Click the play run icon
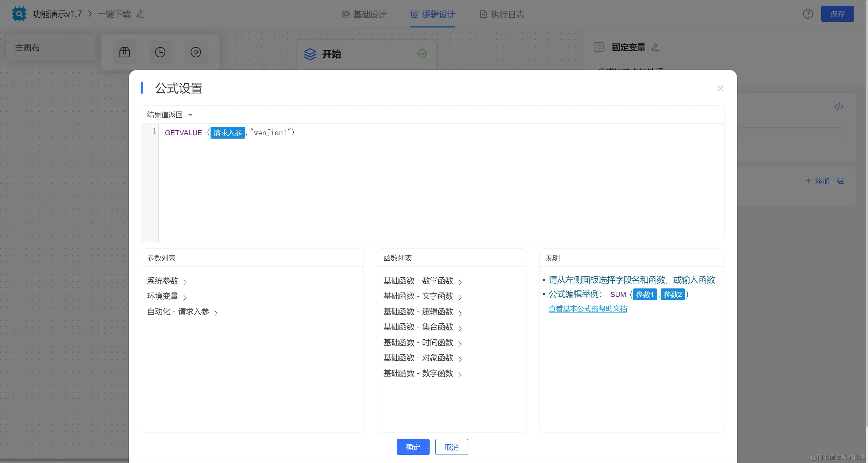 tap(196, 52)
